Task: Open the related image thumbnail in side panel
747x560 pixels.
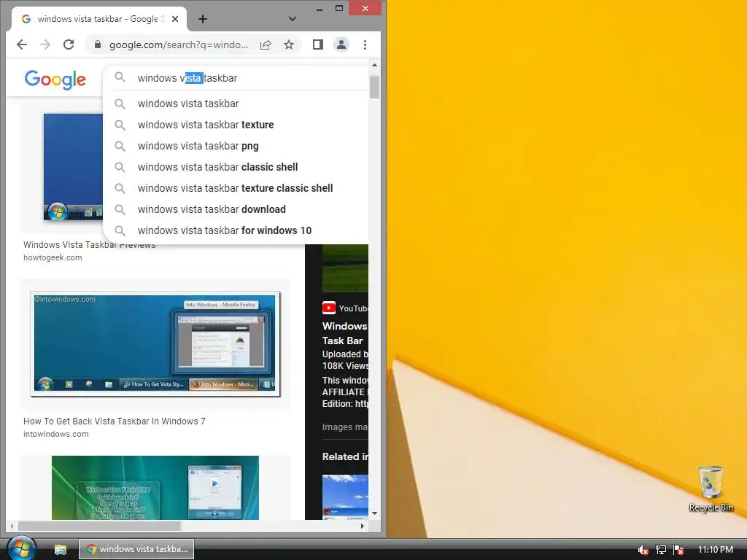Action: coord(345,497)
